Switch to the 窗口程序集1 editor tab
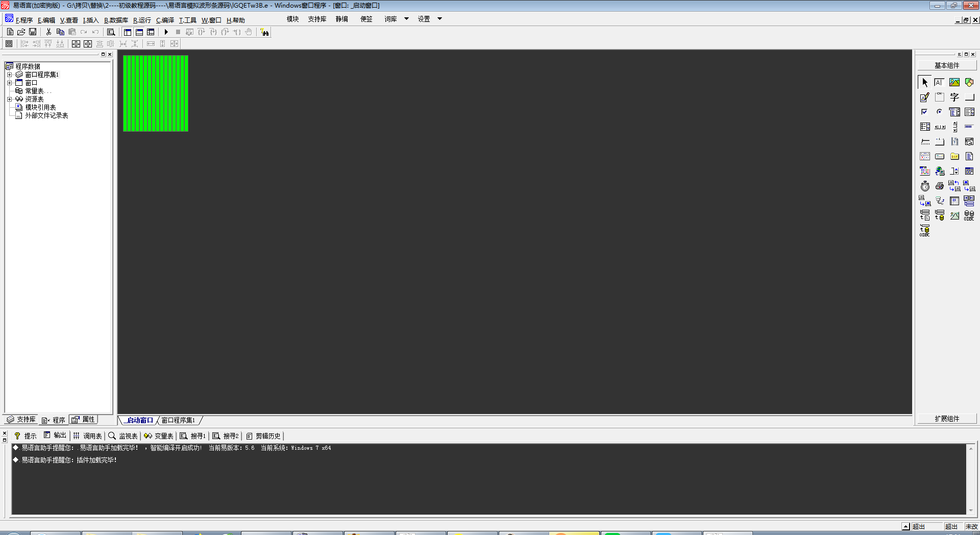 click(178, 420)
